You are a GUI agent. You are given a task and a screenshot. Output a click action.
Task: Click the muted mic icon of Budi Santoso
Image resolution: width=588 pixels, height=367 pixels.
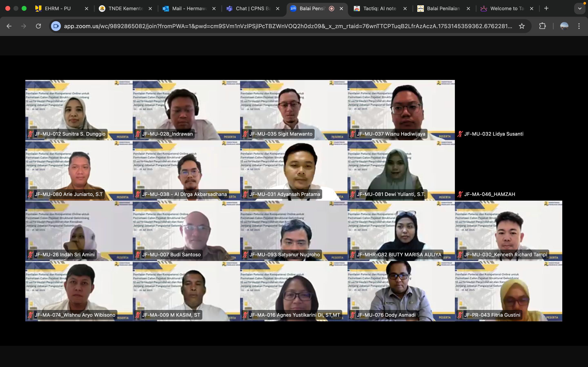click(x=138, y=255)
